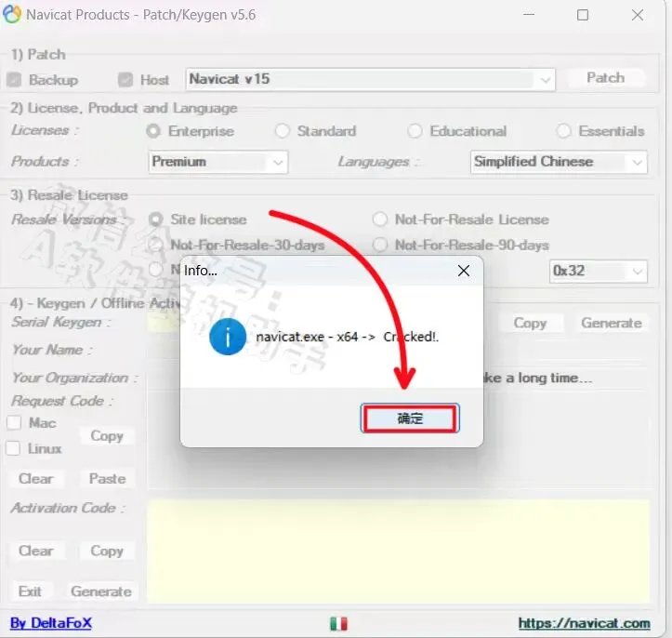Click Clear under Activation Code
The height and width of the screenshot is (638, 672).
(x=36, y=551)
